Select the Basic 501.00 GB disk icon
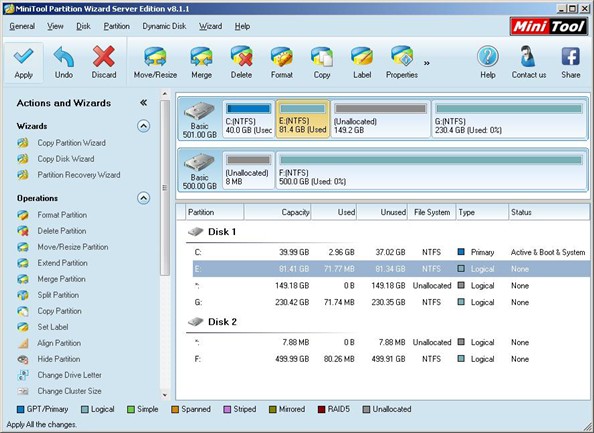 pyautogui.click(x=200, y=119)
